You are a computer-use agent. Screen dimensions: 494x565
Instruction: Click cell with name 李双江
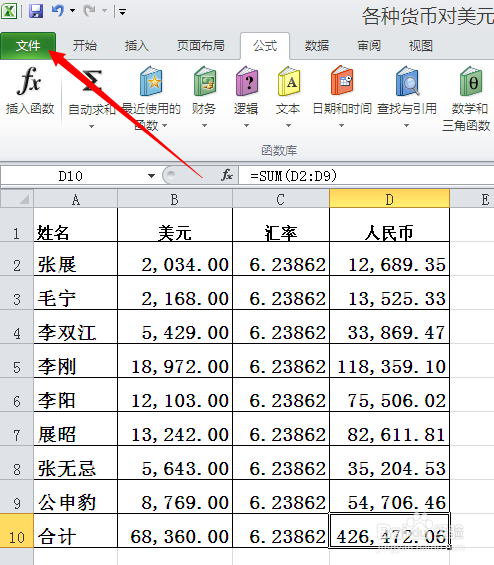pos(76,327)
